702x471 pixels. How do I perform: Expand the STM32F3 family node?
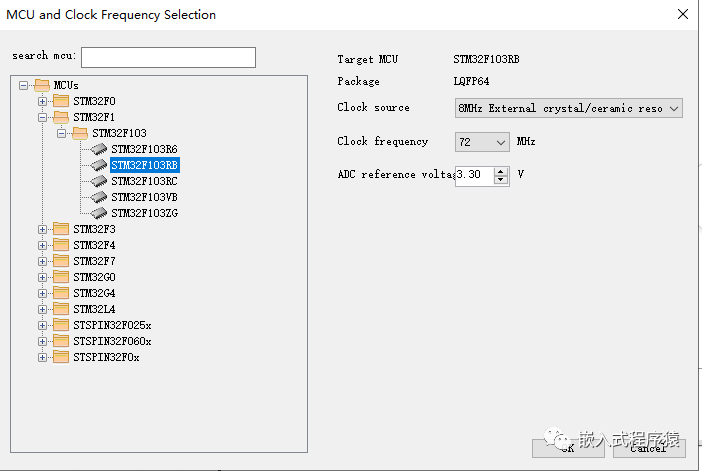tap(43, 229)
